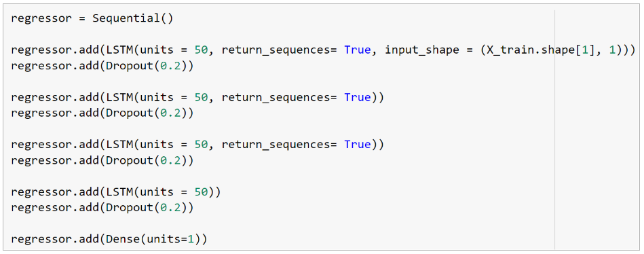The height and width of the screenshot is (254, 644).
Task: Place cursor on regressor variable in first line
Action: click(x=41, y=19)
